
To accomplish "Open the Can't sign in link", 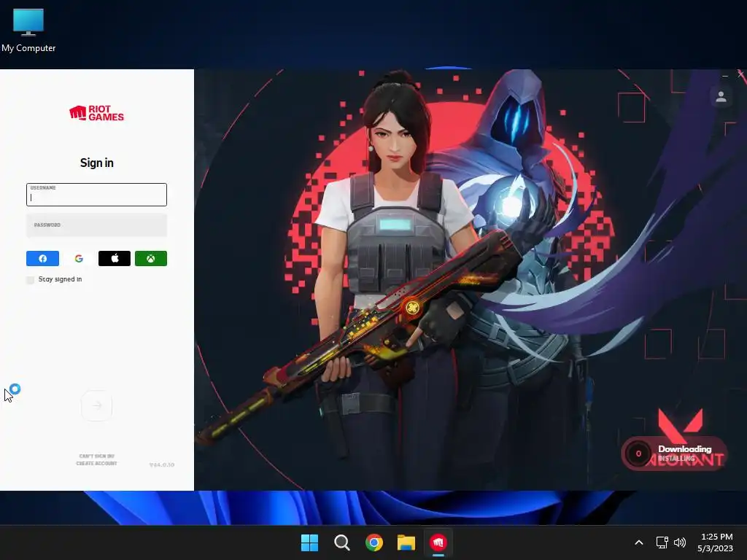I will (97, 456).
